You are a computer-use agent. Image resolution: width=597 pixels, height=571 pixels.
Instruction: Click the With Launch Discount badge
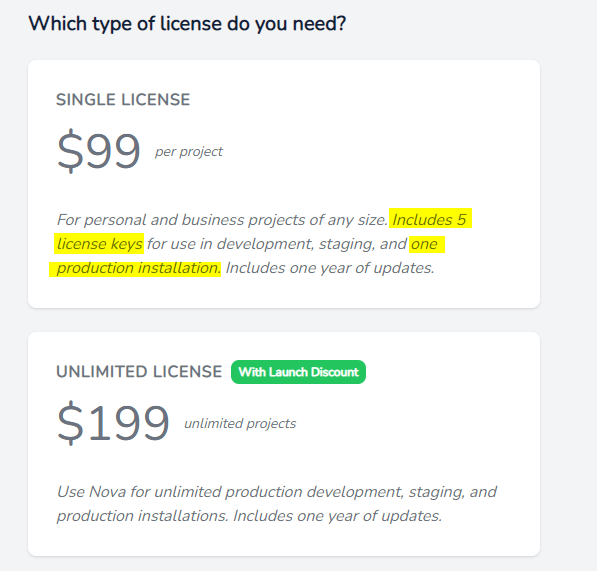pos(298,372)
